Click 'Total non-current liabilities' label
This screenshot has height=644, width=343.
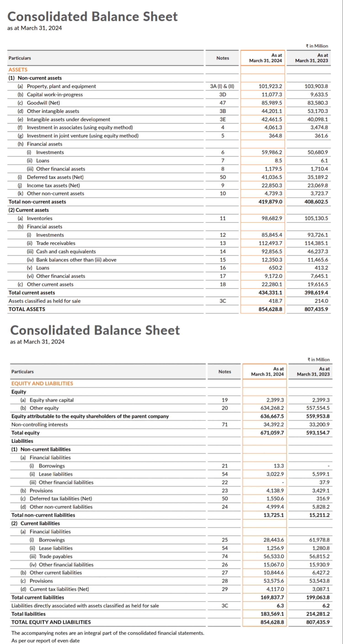click(x=43, y=515)
